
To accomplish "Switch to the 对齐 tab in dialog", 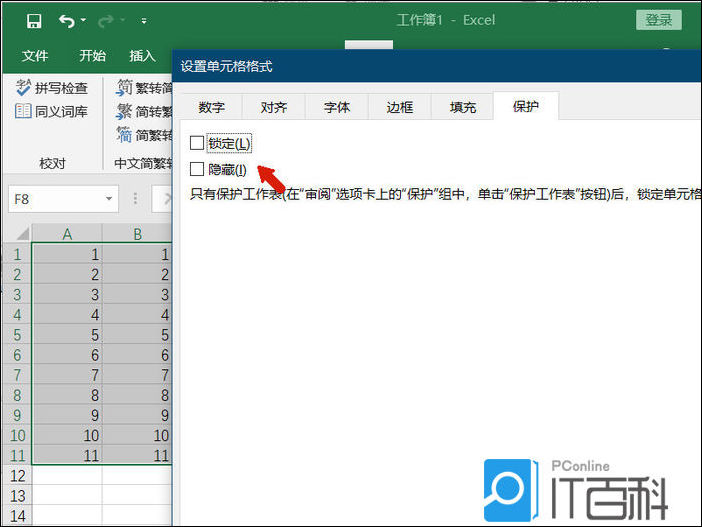I will point(274,107).
